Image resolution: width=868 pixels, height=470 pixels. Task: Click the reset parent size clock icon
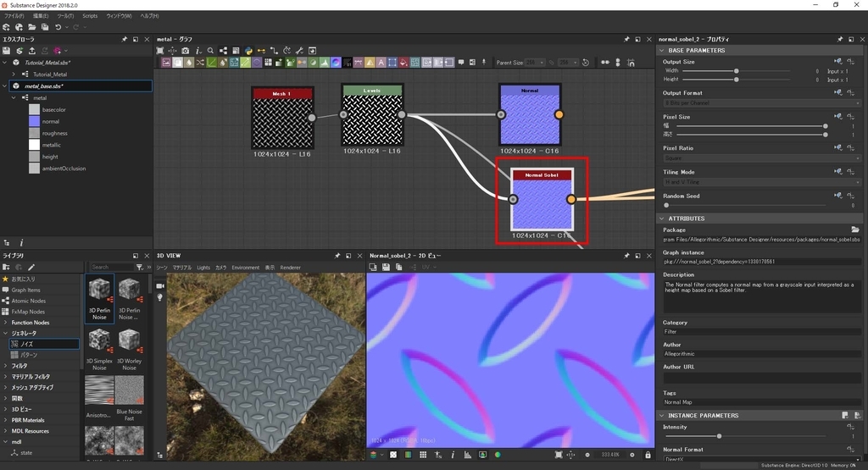point(585,63)
